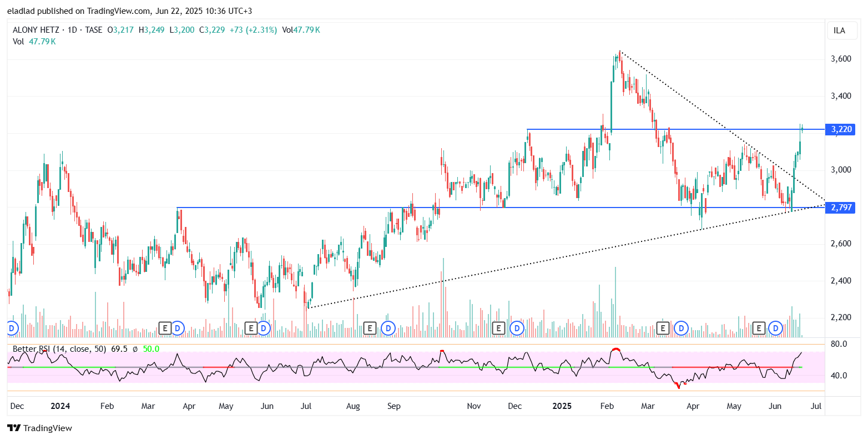Screen dimensions: 868x440
Task: Click the dividend D marker at early December 2024
Action: coord(517,328)
